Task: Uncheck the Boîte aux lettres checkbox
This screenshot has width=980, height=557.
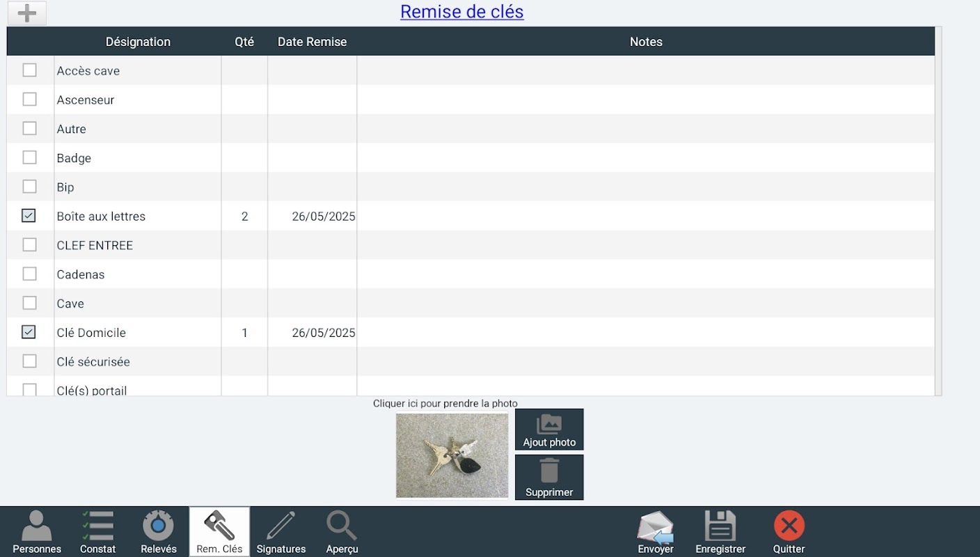Action: click(29, 216)
